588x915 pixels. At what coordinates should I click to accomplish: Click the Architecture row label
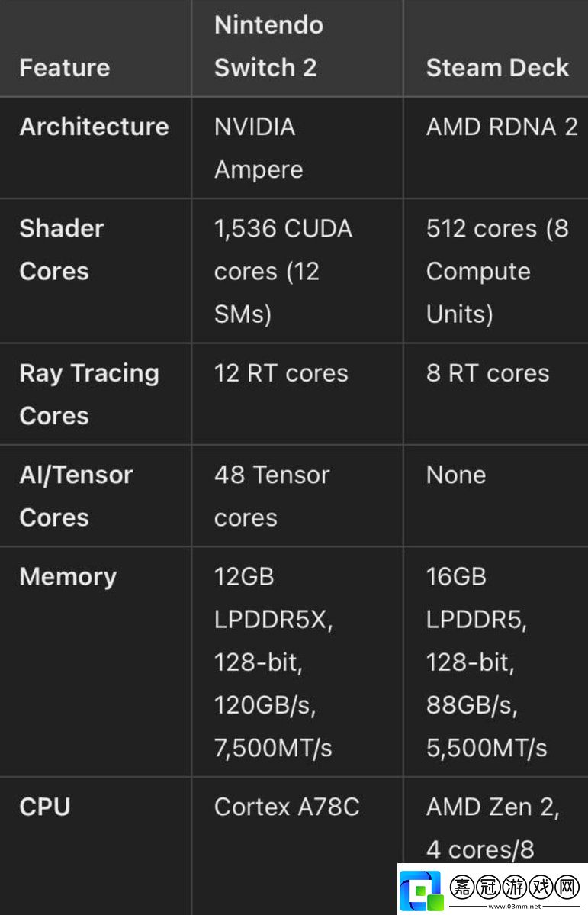94,127
